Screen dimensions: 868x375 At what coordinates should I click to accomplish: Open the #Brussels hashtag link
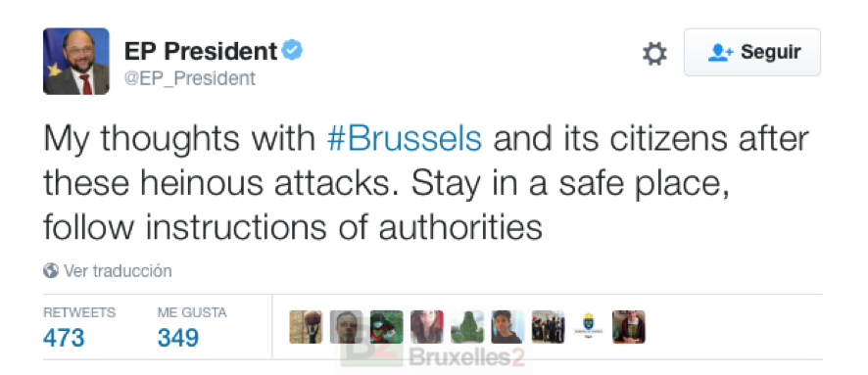click(405, 140)
